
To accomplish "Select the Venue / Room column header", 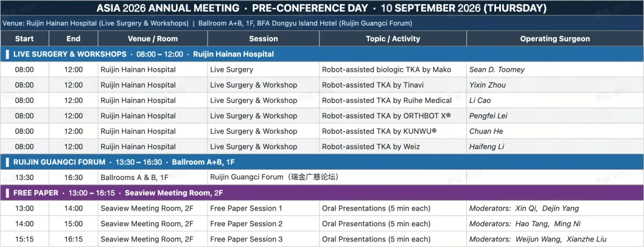I will tap(153, 38).
